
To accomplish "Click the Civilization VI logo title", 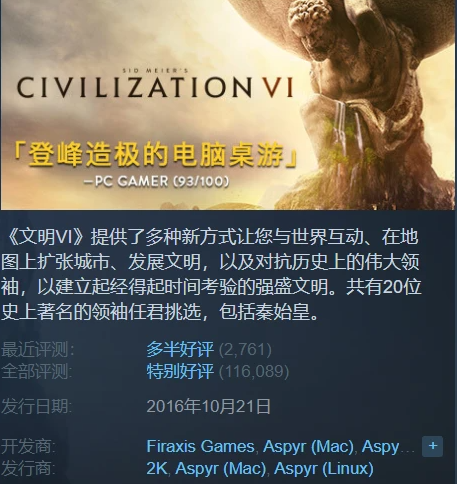I will click(155, 83).
